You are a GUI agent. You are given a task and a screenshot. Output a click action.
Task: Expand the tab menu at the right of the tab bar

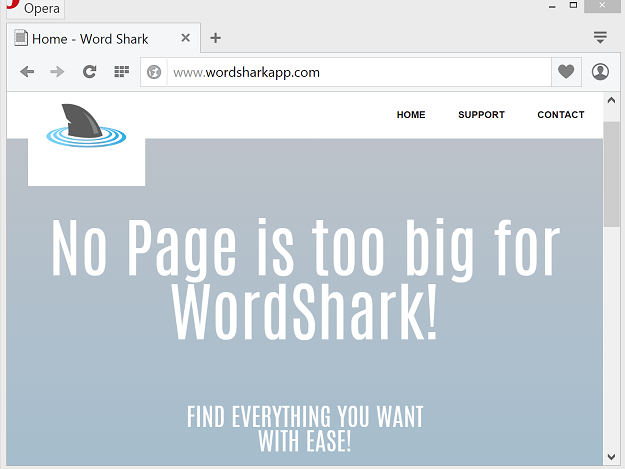pyautogui.click(x=600, y=38)
